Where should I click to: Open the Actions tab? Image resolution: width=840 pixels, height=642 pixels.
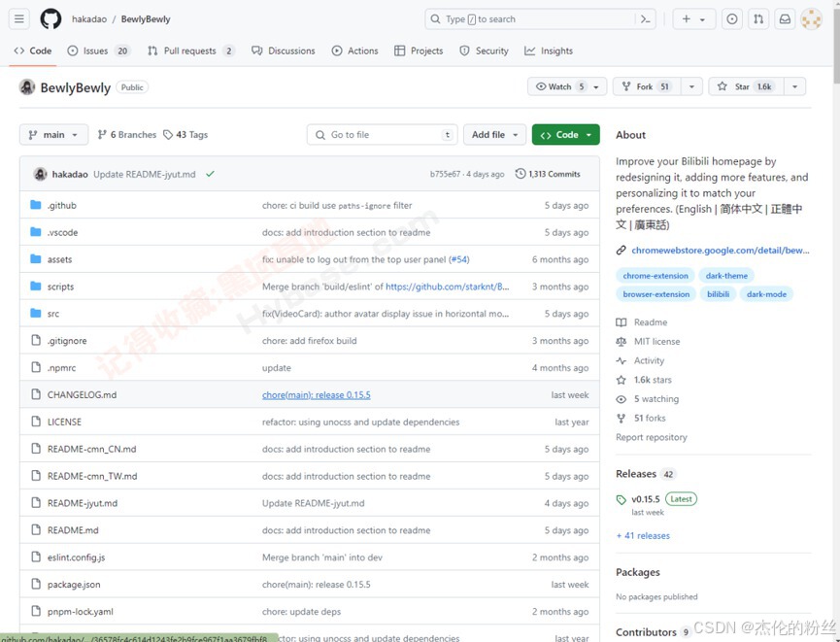(x=354, y=51)
